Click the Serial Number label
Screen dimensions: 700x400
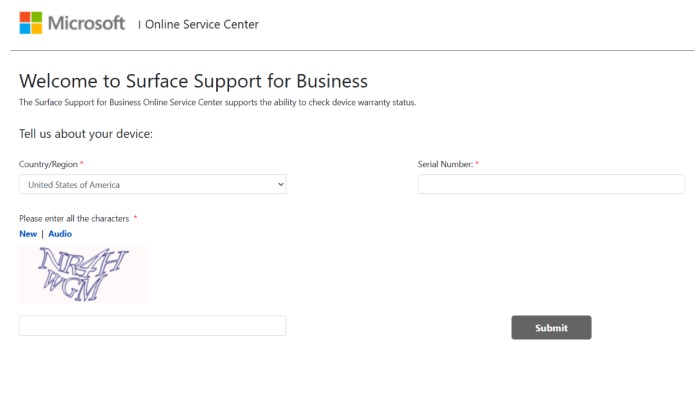[445, 164]
